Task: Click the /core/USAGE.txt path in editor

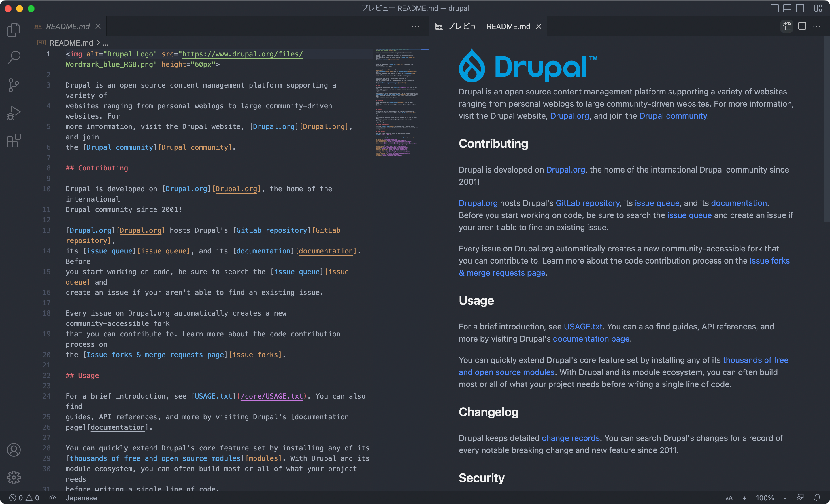Action: 271,396
